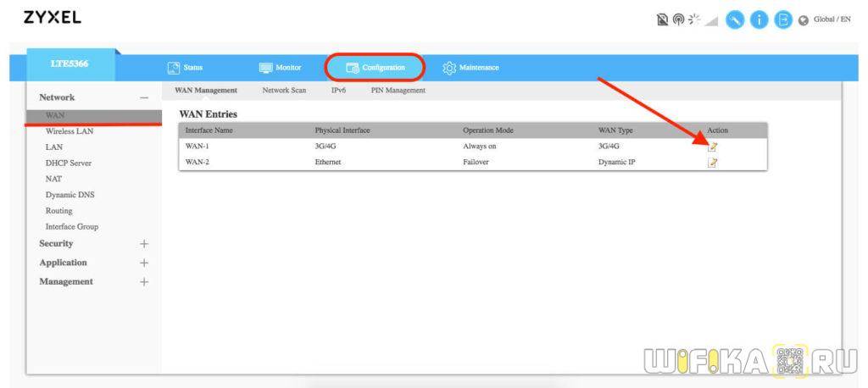The width and height of the screenshot is (868, 388).
Task: Click the globe language icon
Action: pyautogui.click(x=804, y=20)
